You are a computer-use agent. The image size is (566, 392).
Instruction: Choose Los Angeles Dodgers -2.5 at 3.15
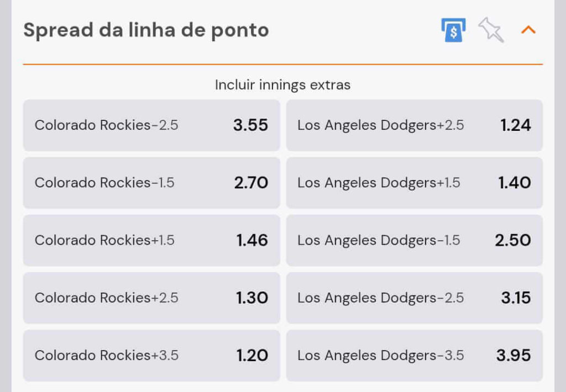[x=415, y=298]
